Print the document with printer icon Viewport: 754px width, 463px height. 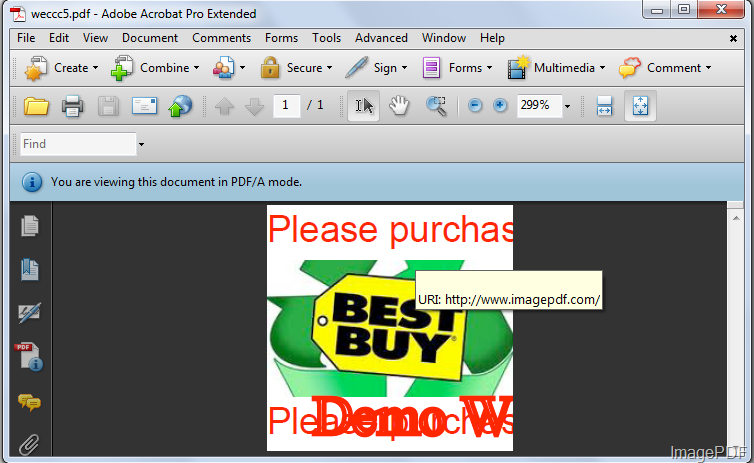pyautogui.click(x=73, y=106)
